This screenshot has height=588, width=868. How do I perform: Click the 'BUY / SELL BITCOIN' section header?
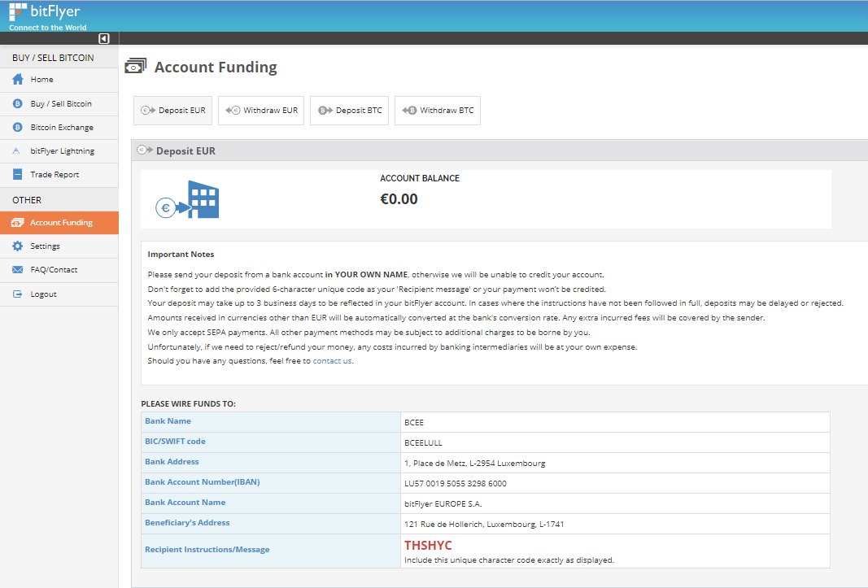click(x=53, y=58)
